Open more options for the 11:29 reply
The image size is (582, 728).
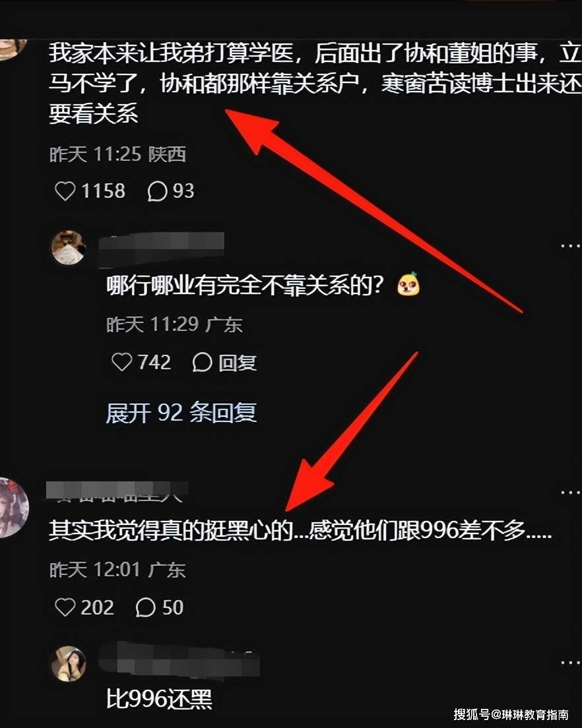570,245
